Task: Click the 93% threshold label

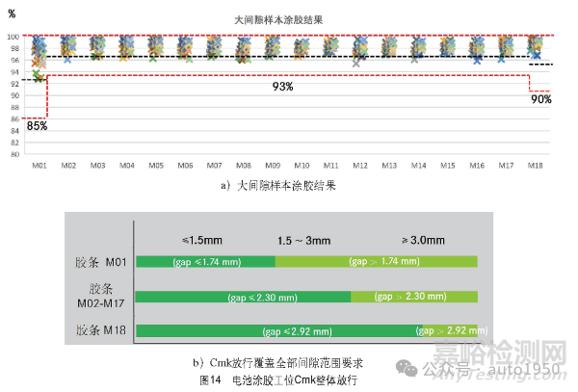Action: coord(282,87)
